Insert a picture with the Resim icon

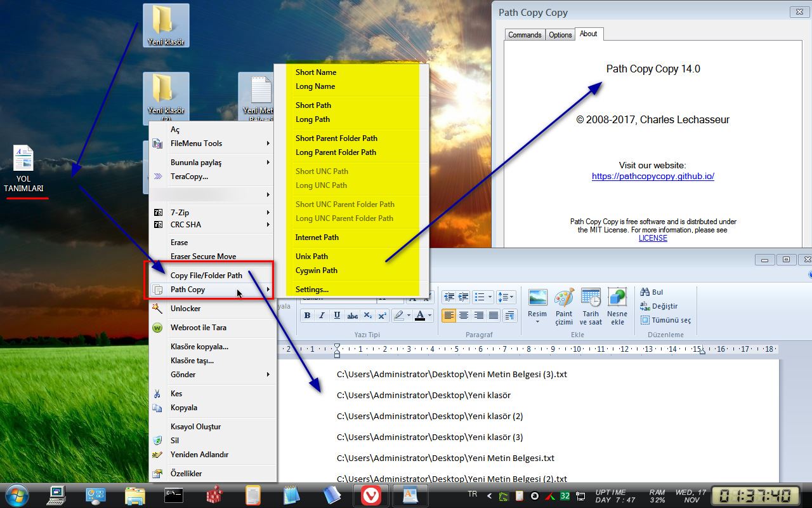tap(537, 298)
